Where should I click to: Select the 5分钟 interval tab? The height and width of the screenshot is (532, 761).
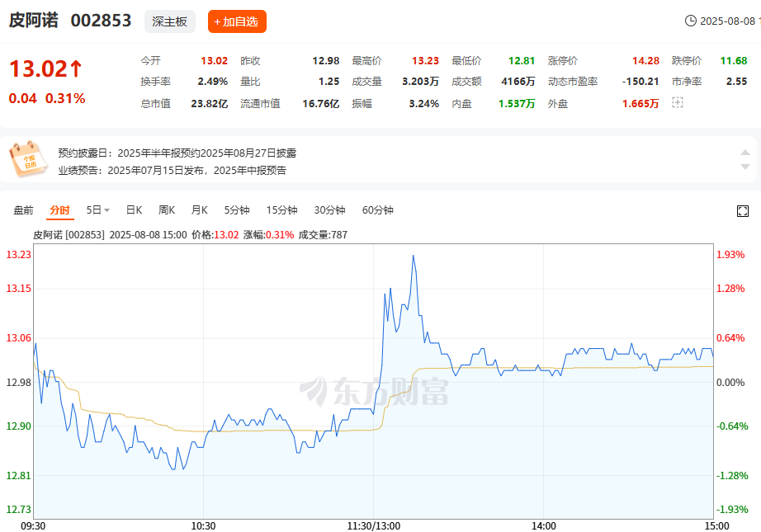[237, 210]
